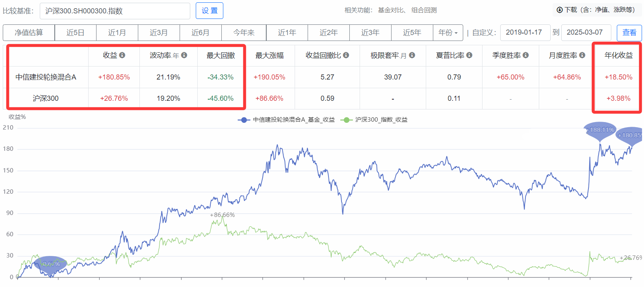The width and height of the screenshot is (644, 287).
Task: Click the +190.05% max gain cell
Action: tap(269, 77)
